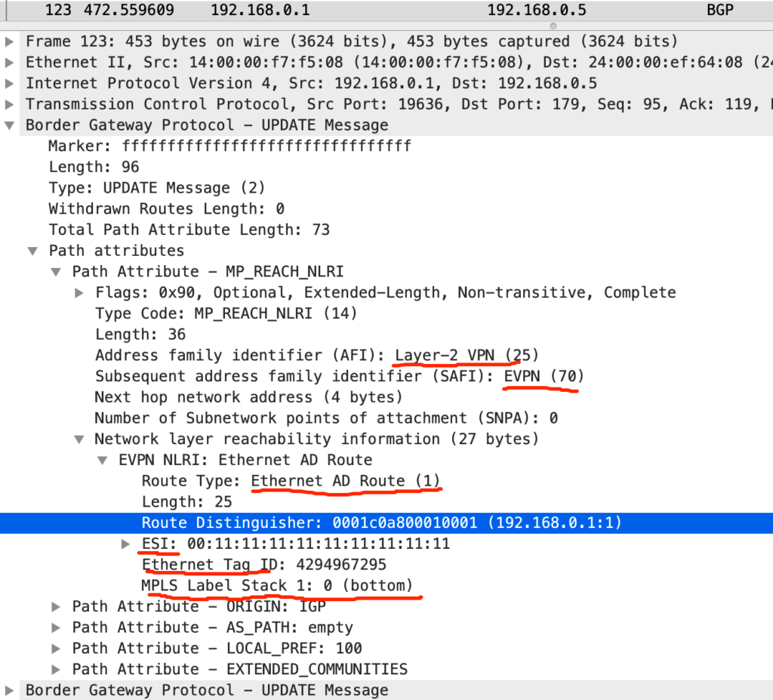The height and width of the screenshot is (700, 773).
Task: Expand the ESI field arrow
Action: 126,544
